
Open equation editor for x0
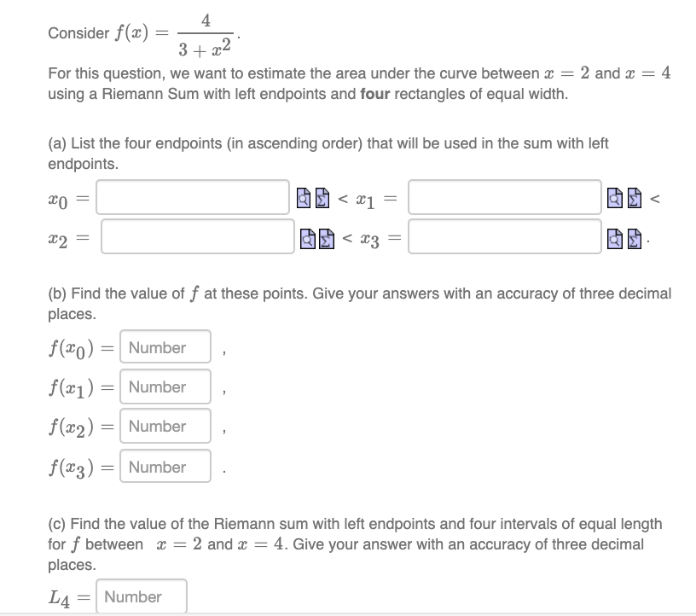tap(322, 198)
